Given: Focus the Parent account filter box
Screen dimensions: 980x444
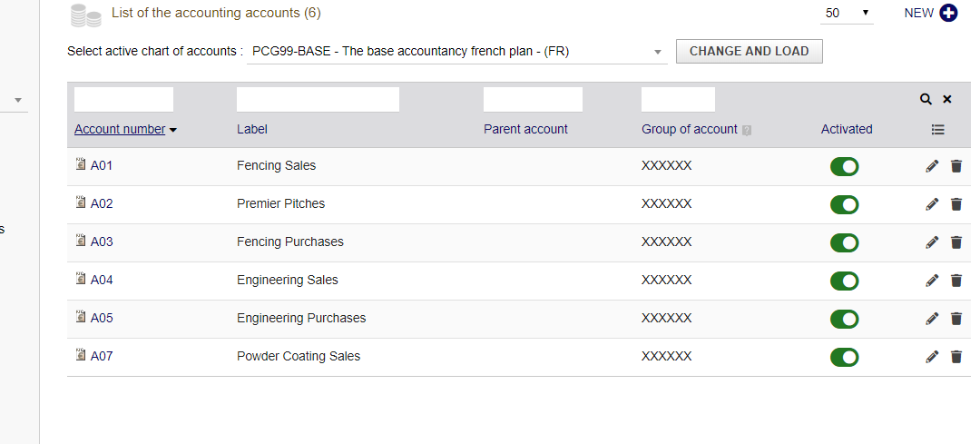Looking at the screenshot, I should (x=533, y=99).
